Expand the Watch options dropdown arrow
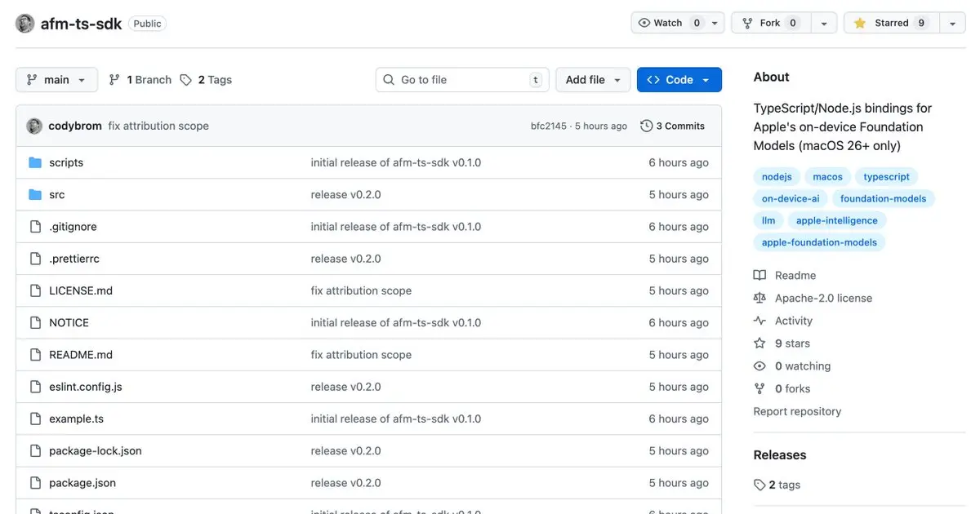Viewport: 980px width, 514px height. point(715,24)
